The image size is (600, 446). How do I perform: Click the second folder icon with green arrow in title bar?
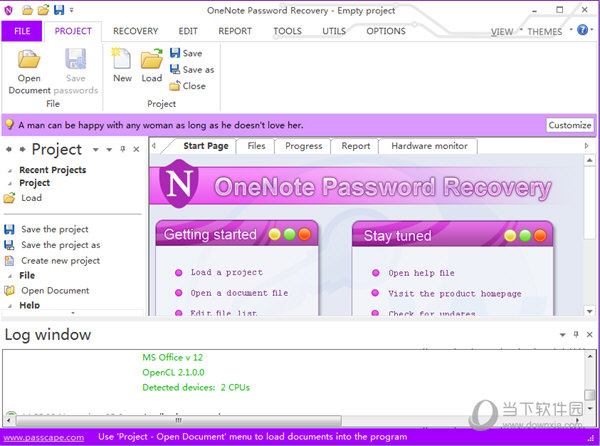tap(43, 10)
